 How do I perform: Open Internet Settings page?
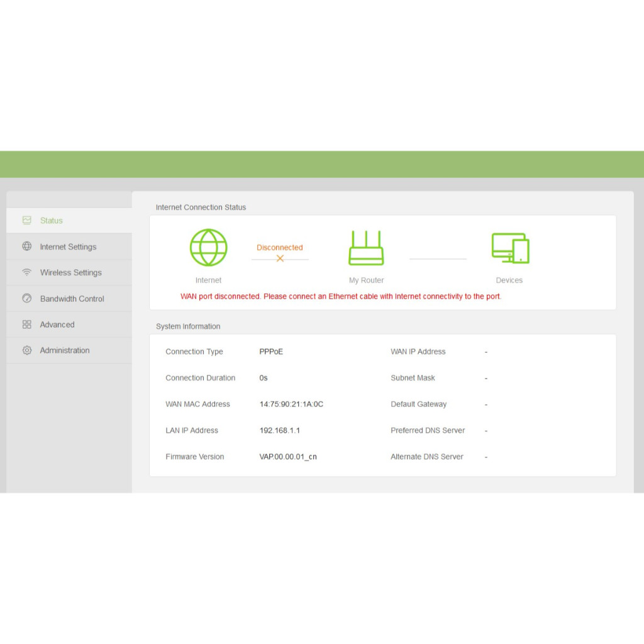[x=68, y=247]
